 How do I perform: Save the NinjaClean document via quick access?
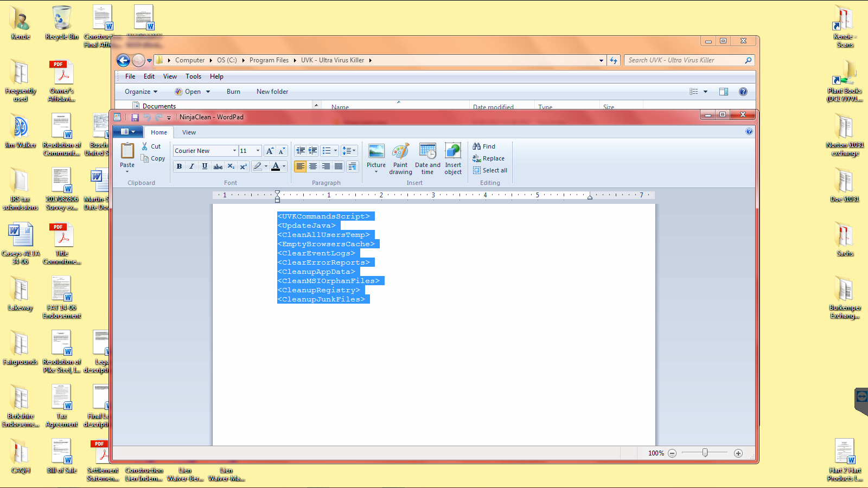pos(135,117)
